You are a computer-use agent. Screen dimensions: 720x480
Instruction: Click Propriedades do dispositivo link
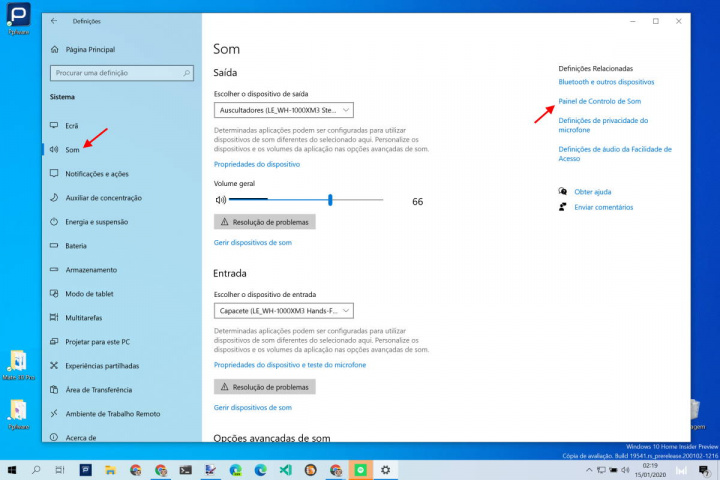(257, 164)
